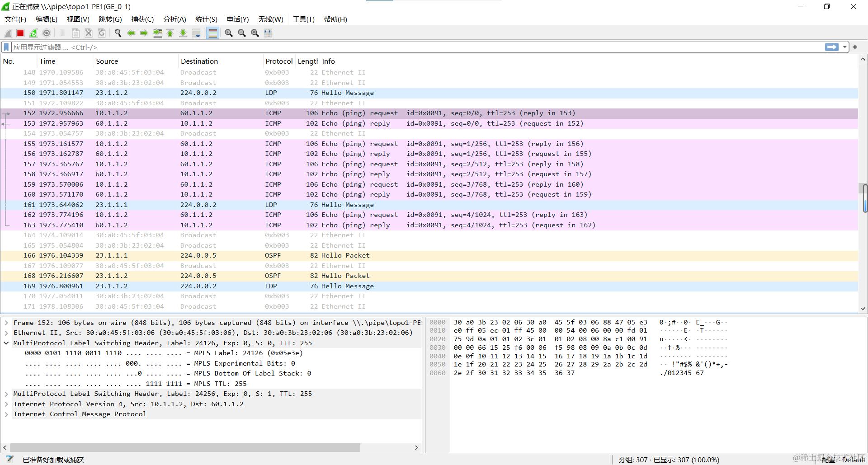This screenshot has width=868, height=465.
Task: Reset packet text to normal size
Action: pos(255,33)
